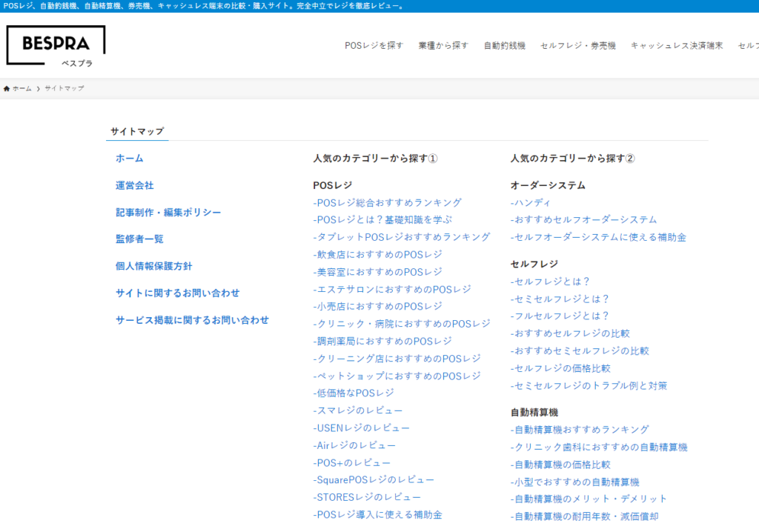Select 自動釣銭機 in the navigation bar

pyautogui.click(x=504, y=44)
